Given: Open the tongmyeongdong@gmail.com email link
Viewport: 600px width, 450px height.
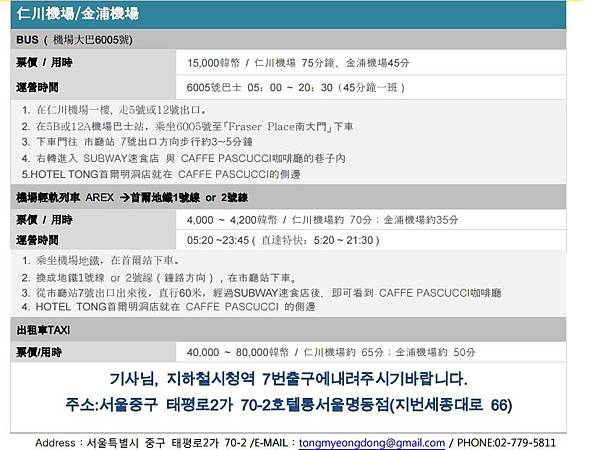Looking at the screenshot, I should pyautogui.click(x=372, y=443).
